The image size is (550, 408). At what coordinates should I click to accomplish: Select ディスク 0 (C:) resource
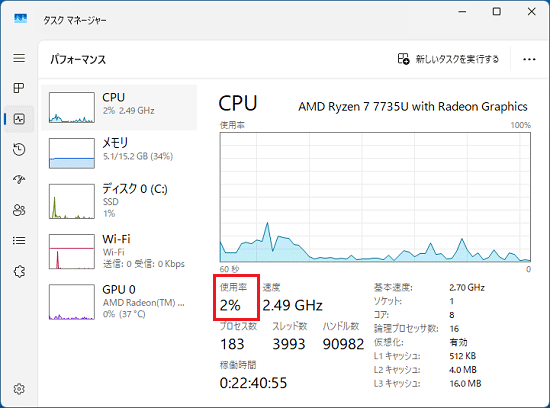click(x=119, y=201)
